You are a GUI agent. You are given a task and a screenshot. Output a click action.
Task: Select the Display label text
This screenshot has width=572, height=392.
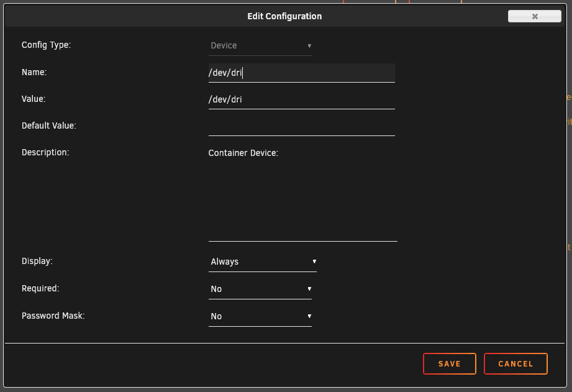point(37,261)
